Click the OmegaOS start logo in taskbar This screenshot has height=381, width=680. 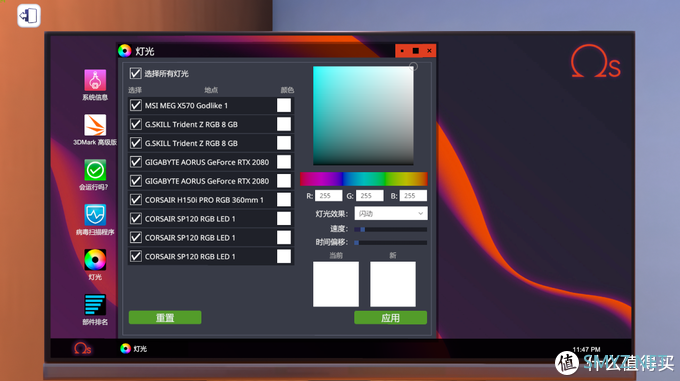[x=82, y=348]
